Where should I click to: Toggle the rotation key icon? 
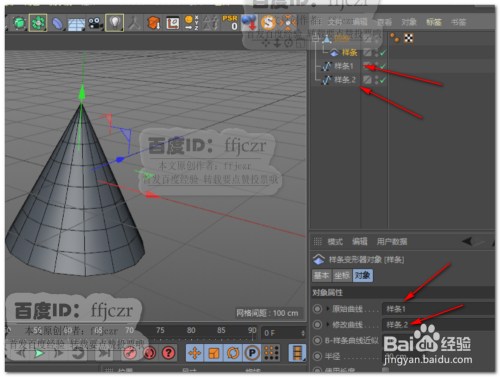point(233,353)
